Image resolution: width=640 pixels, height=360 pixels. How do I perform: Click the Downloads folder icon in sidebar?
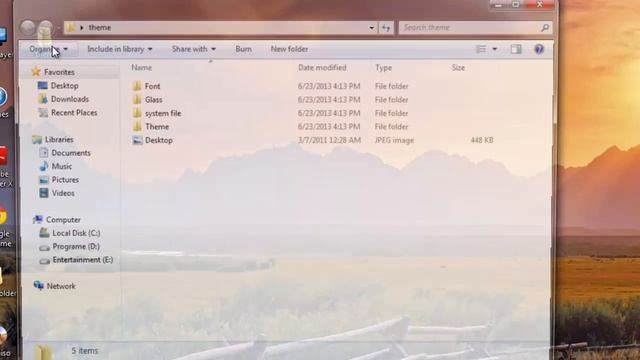[43, 99]
